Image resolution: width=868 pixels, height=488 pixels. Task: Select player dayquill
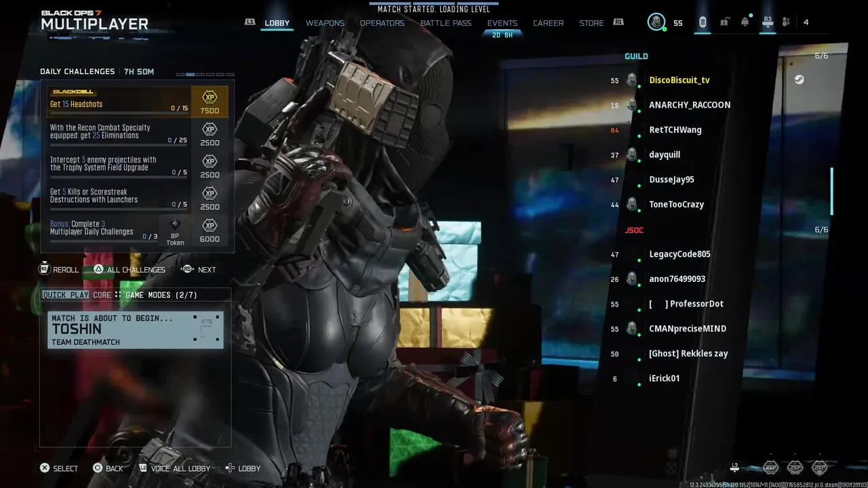665,155
